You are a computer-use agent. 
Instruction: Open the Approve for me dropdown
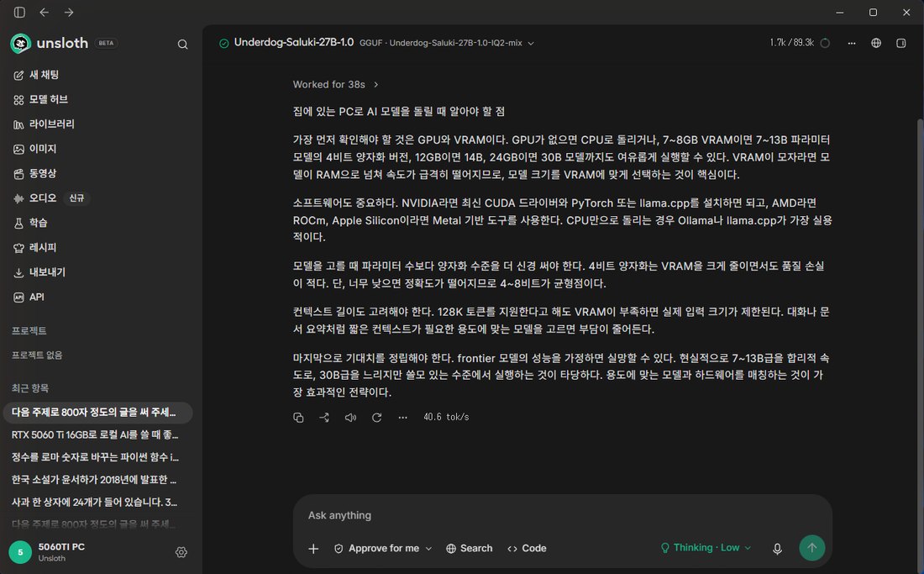point(383,549)
